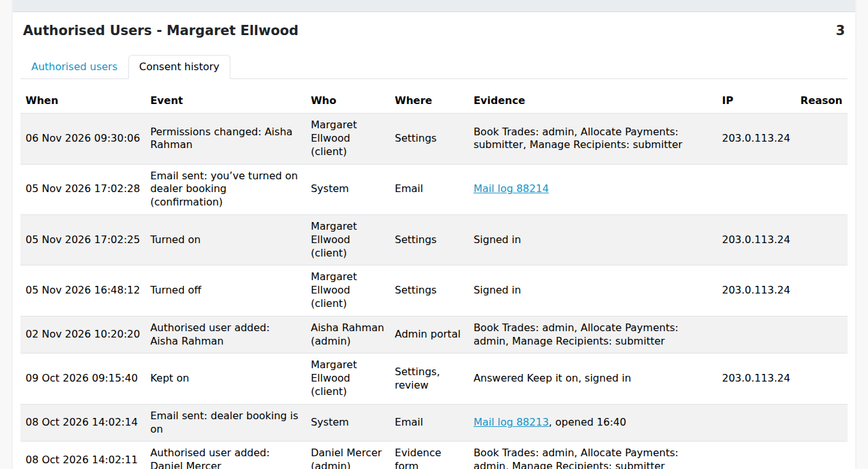The width and height of the screenshot is (868, 469).
Task: Click evidence permissions in 02 Nov row
Action: pos(576,334)
